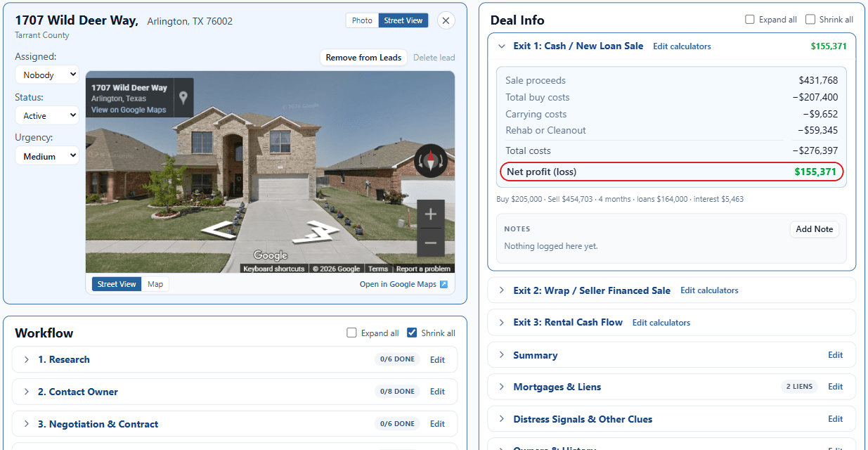This screenshot has width=868, height=450.
Task: Click the external link icon beside Open in Google Maps
Action: [x=443, y=285]
